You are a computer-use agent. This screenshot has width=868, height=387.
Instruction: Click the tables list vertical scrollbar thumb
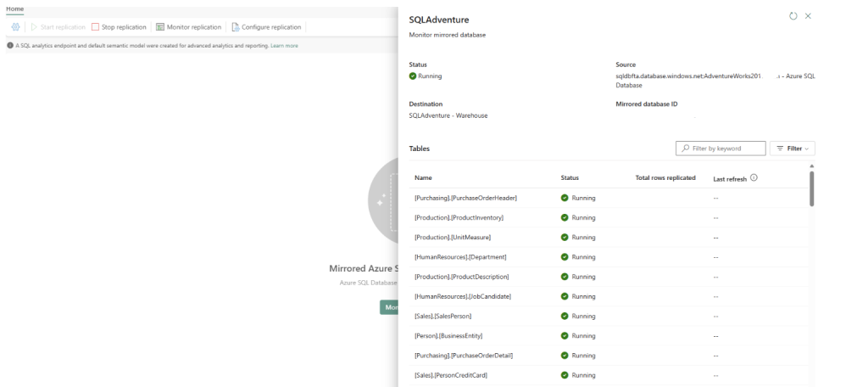tap(811, 188)
